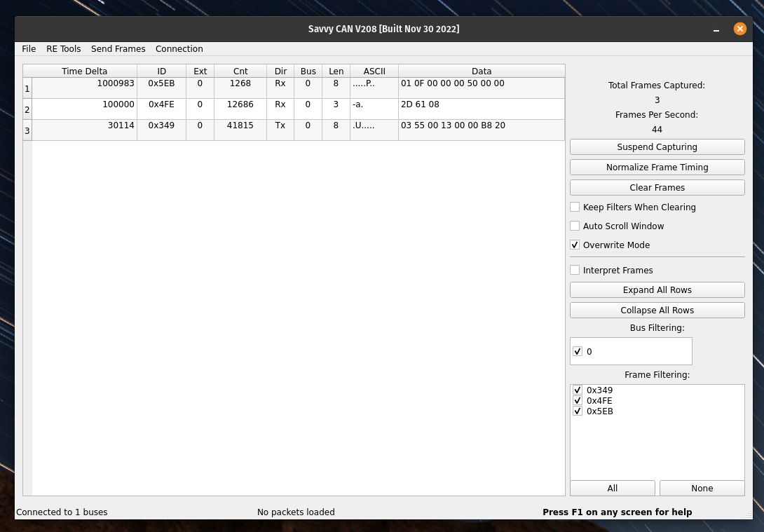The width and height of the screenshot is (764, 532).
Task: Open the RE Tools menu
Action: pyautogui.click(x=63, y=49)
